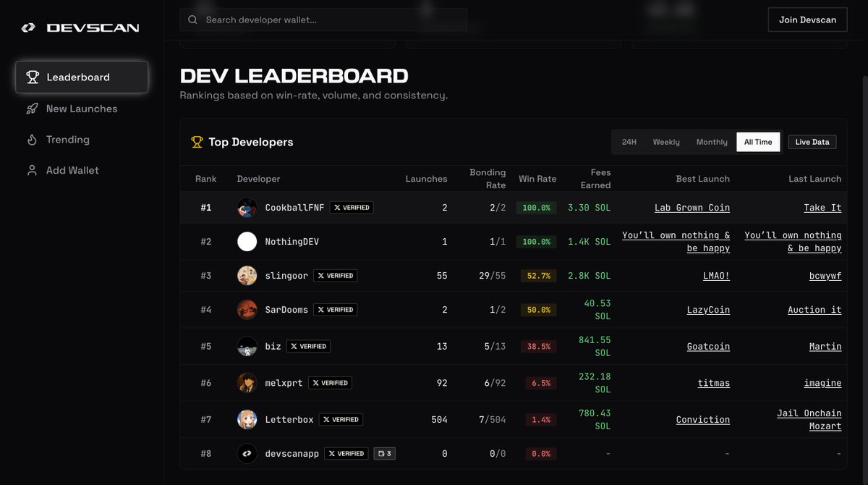Click melxprt's X Verified badge

330,383
